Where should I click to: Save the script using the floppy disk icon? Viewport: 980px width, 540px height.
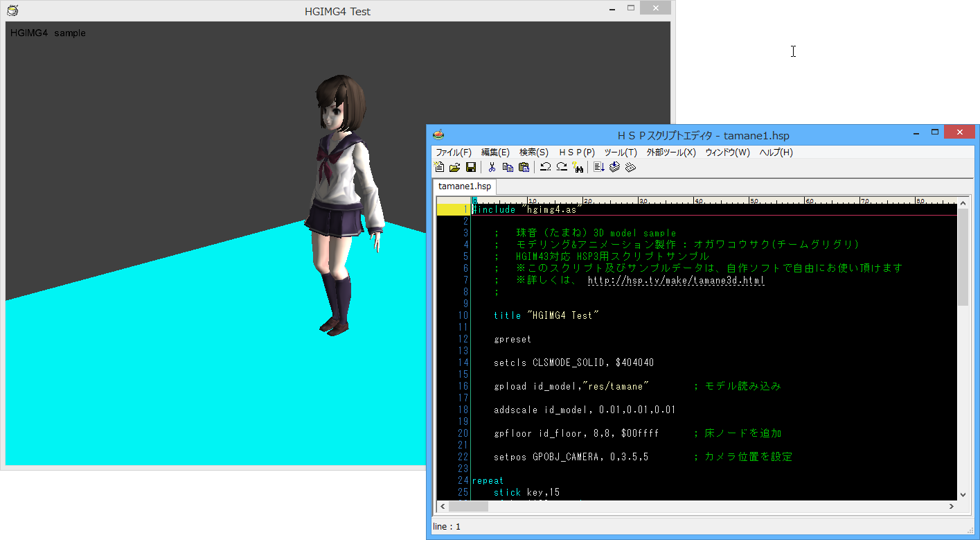tap(471, 167)
